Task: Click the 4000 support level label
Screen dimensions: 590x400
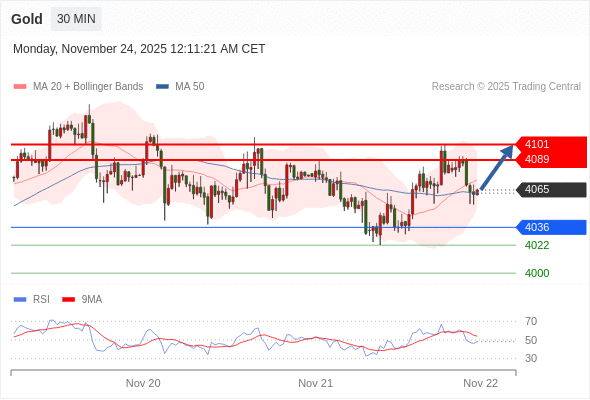Action: point(537,273)
